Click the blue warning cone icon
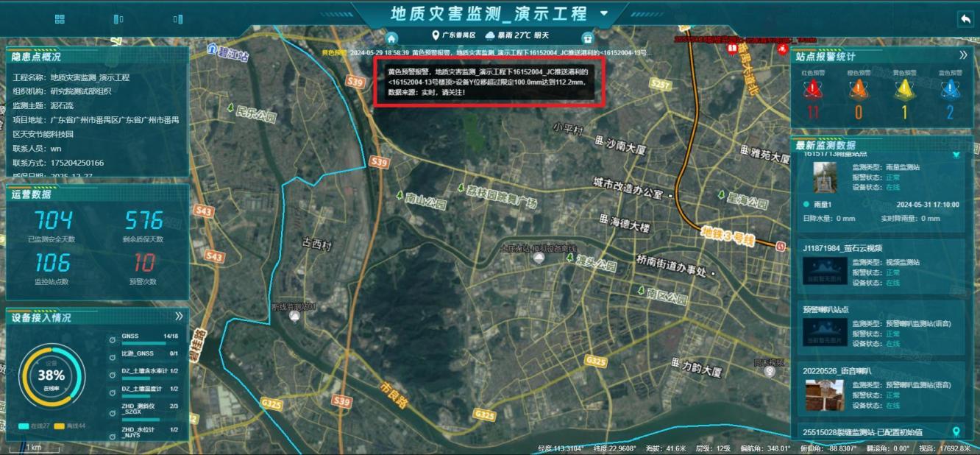 coord(950,90)
